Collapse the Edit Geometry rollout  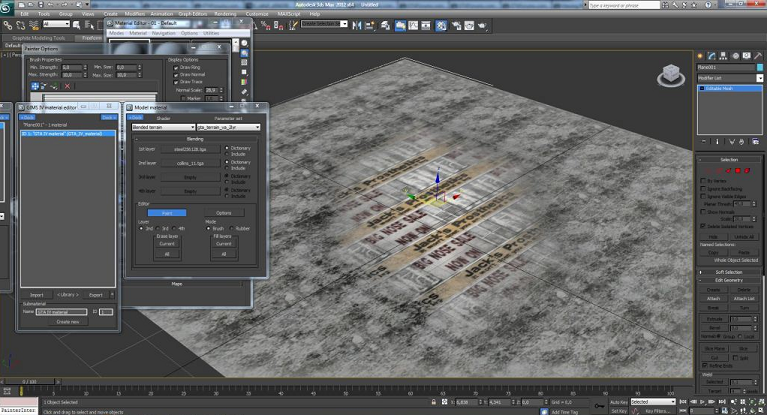pyautogui.click(x=729, y=280)
